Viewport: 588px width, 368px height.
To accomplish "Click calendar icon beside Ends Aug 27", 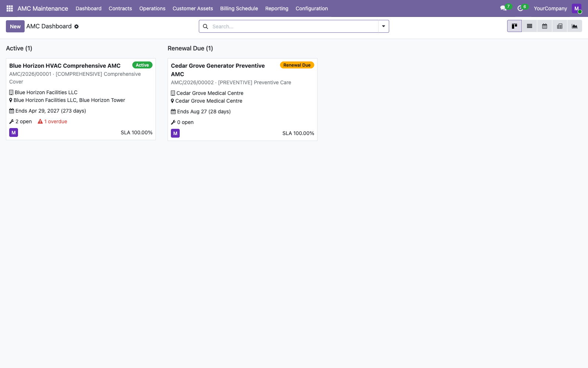I will [x=173, y=112].
